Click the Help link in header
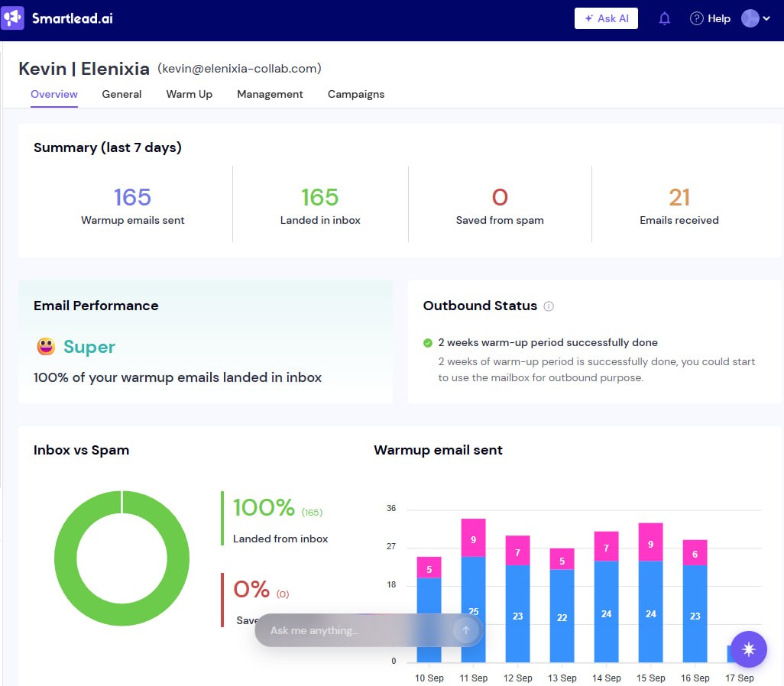Image resolution: width=784 pixels, height=686 pixels. click(x=719, y=18)
